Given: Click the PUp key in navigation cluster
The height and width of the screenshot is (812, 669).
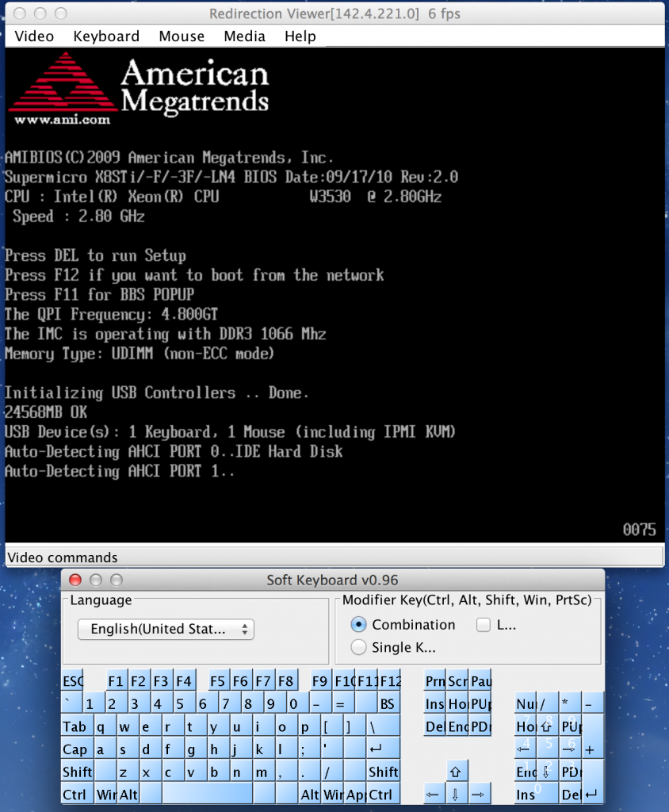Looking at the screenshot, I should (x=480, y=703).
